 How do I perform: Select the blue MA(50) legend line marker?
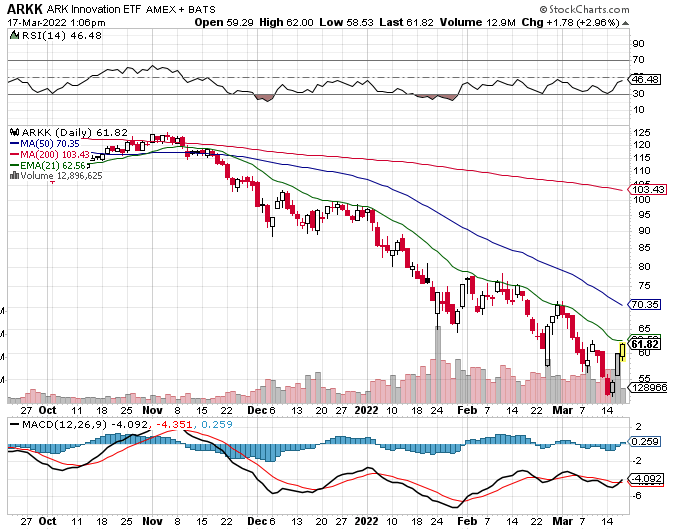[15, 144]
